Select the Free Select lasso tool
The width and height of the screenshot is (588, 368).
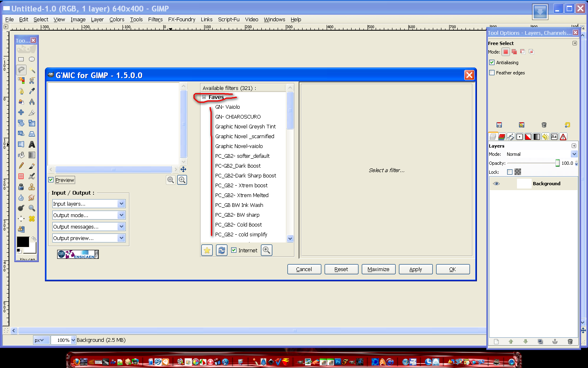point(21,70)
